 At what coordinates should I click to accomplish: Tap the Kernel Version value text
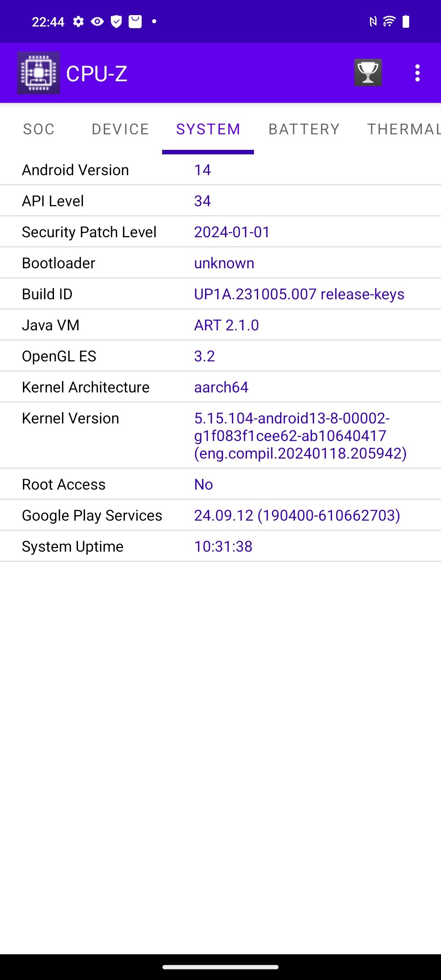pyautogui.click(x=301, y=436)
